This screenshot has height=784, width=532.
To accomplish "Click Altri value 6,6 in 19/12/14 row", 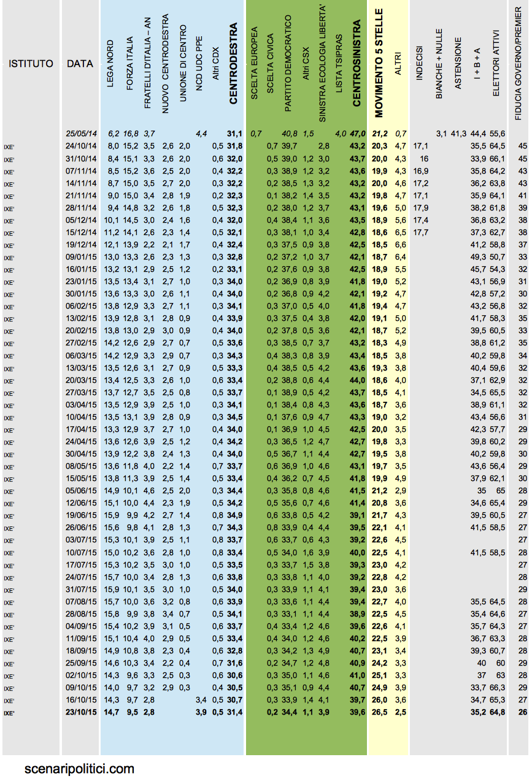I will point(400,244).
